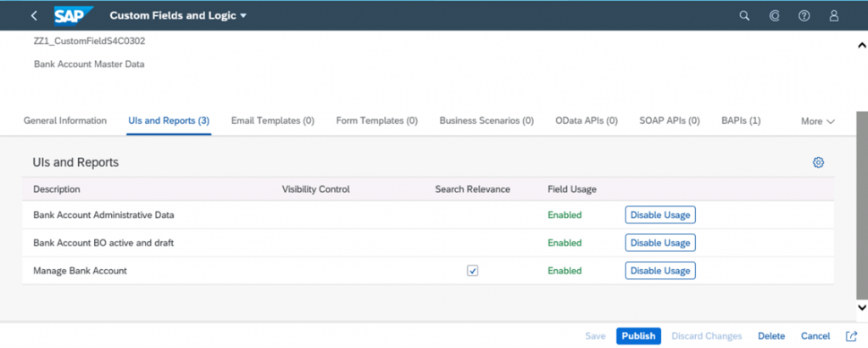Click Enabled status for Bank Account Administrative Data
This screenshot has width=868, height=348.
(x=565, y=215)
